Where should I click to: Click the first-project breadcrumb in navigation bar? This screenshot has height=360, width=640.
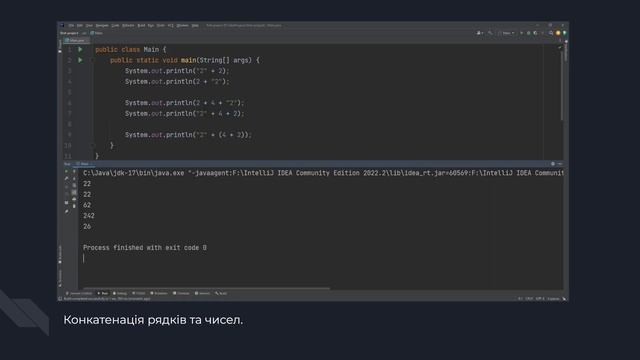(x=69, y=33)
